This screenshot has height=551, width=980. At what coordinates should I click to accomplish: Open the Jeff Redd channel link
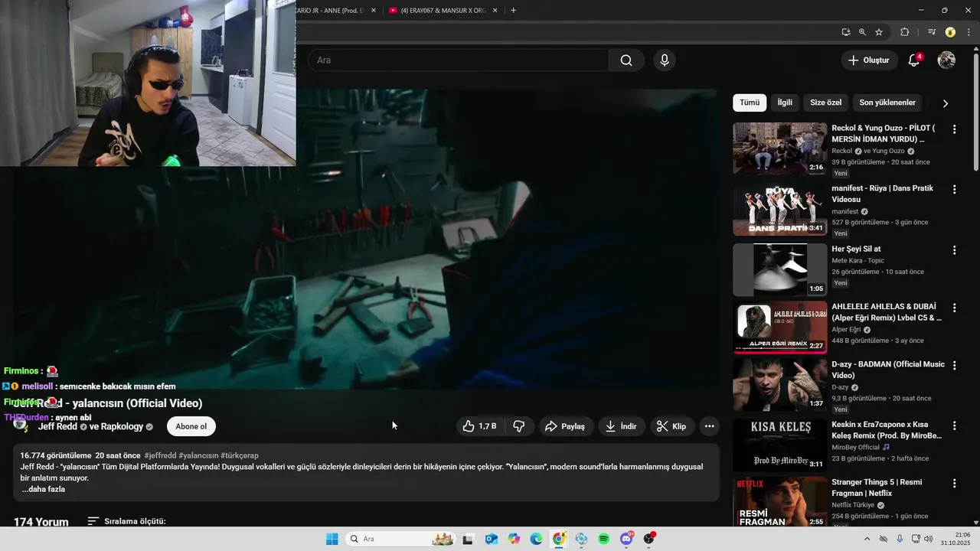(57, 426)
